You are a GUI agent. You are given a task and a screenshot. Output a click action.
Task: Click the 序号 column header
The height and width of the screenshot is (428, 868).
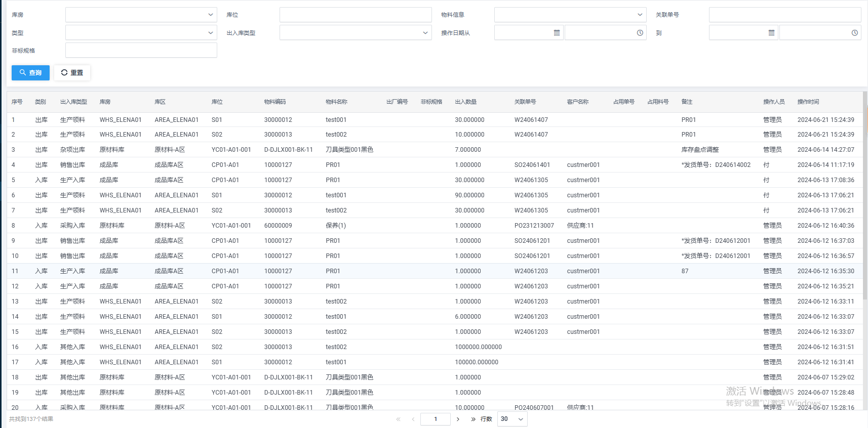point(17,102)
